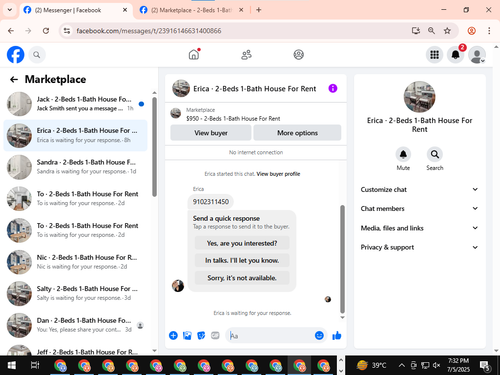Open the install app icon in address bar

pyautogui.click(x=415, y=31)
